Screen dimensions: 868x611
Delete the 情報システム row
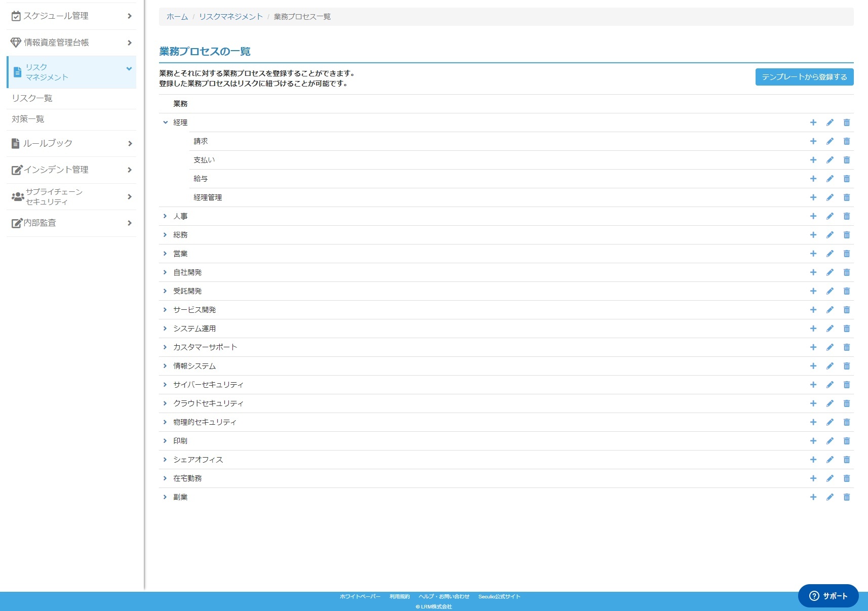[x=846, y=366]
